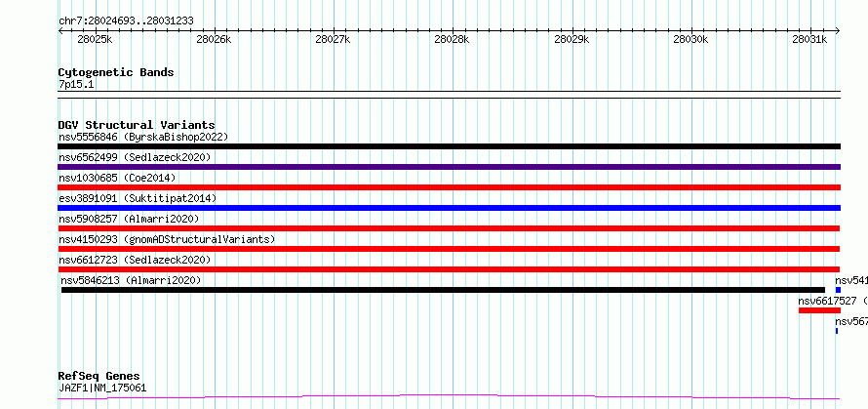This screenshot has width=868, height=409.
Task: Click the red nsv6612723 Sedlazeck2020 bar
Action: (x=449, y=269)
